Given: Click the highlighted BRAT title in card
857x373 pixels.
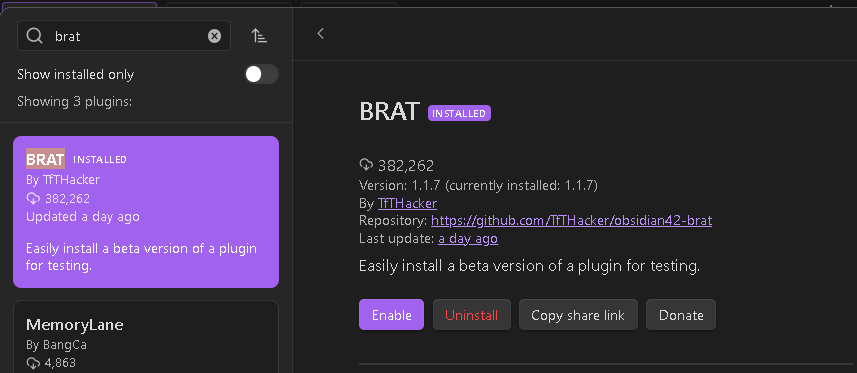Looking at the screenshot, I should (x=45, y=159).
